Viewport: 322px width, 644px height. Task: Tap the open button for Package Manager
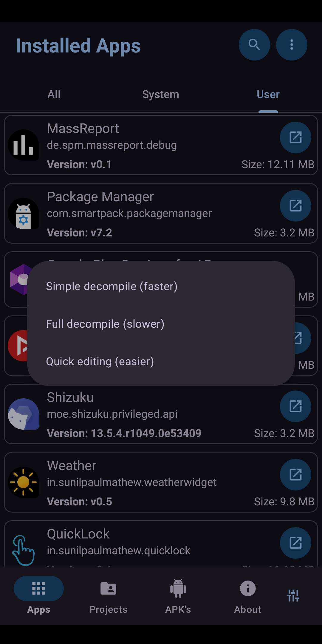pyautogui.click(x=295, y=206)
